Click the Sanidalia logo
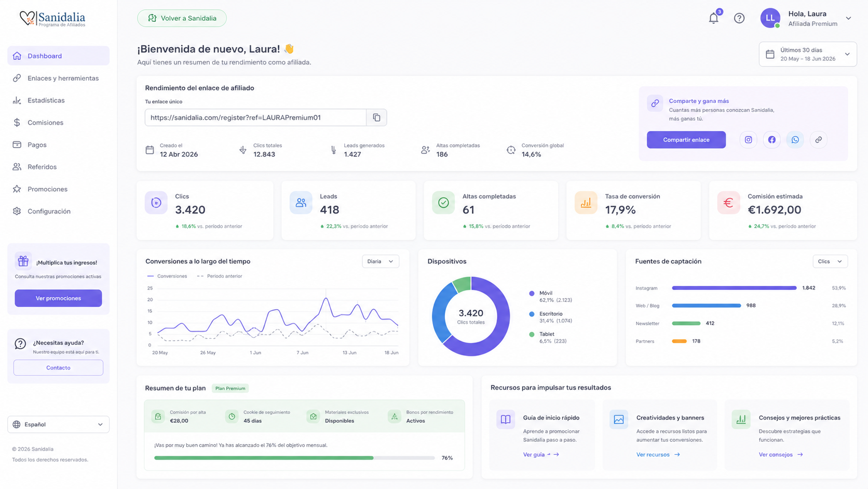 pos(52,19)
